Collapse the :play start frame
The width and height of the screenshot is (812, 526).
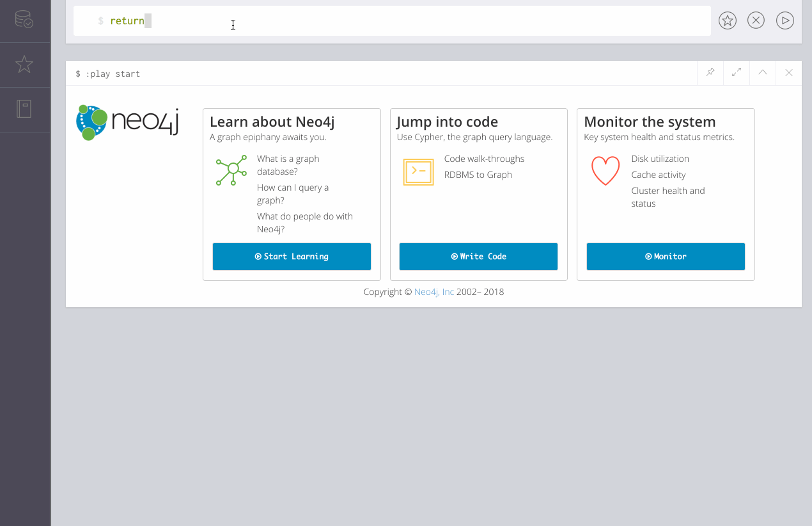point(763,73)
